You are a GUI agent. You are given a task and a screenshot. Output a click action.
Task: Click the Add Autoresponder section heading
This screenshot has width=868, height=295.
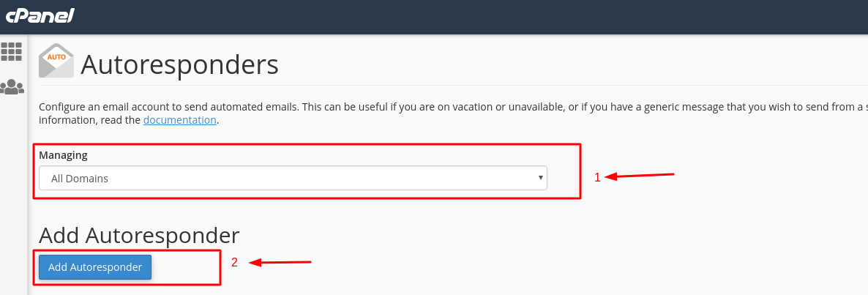tap(139, 235)
